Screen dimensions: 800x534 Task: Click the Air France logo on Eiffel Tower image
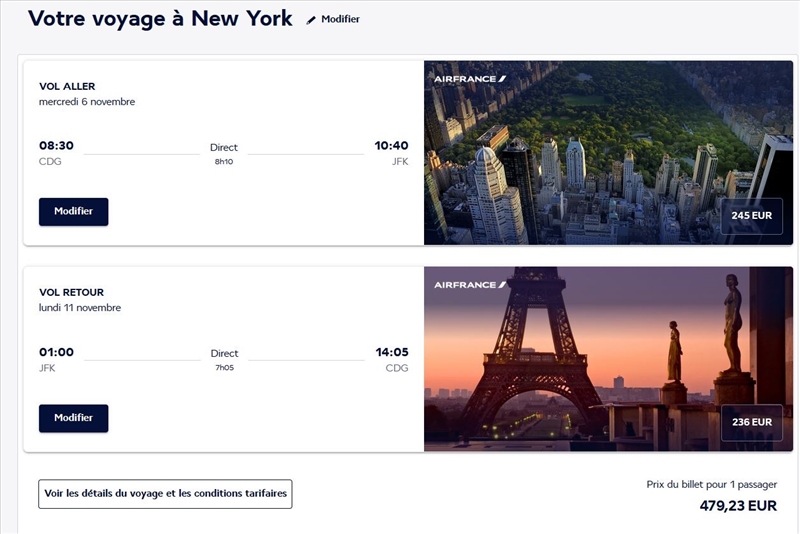click(471, 285)
